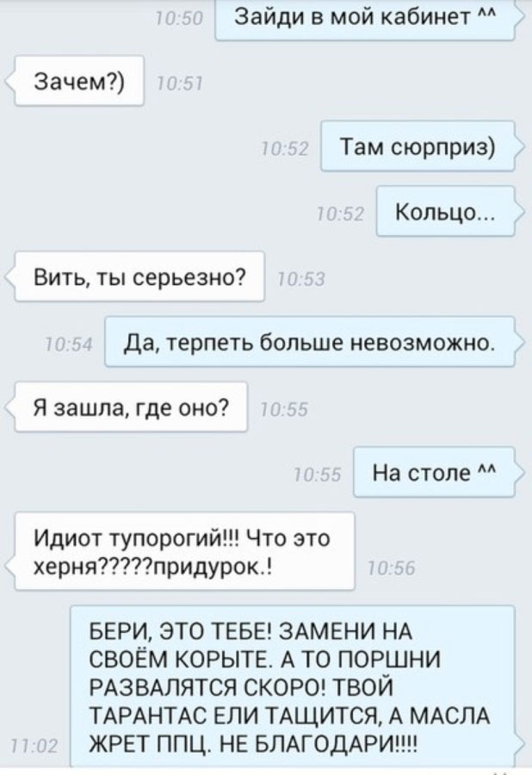532x775 pixels.
Task: Click the 11:02 timestamp
Action: click(34, 746)
